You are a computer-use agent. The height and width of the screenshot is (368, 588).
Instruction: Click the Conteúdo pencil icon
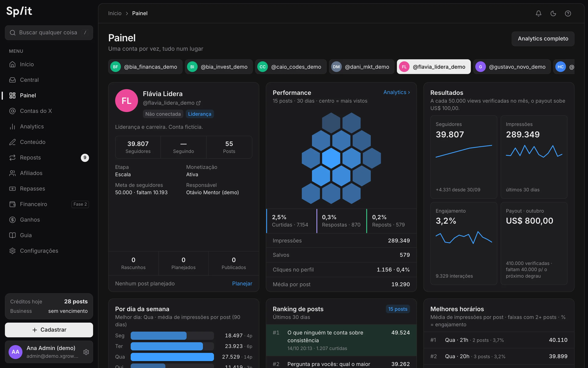(12, 142)
